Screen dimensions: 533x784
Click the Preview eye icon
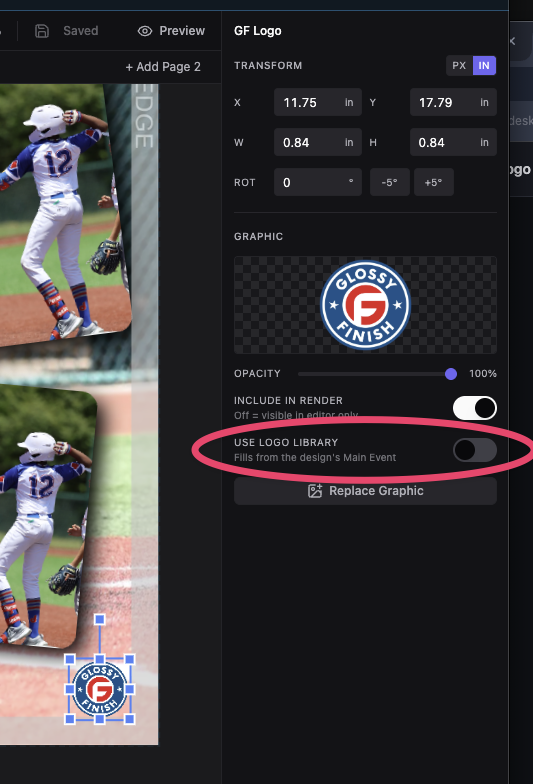coord(144,31)
